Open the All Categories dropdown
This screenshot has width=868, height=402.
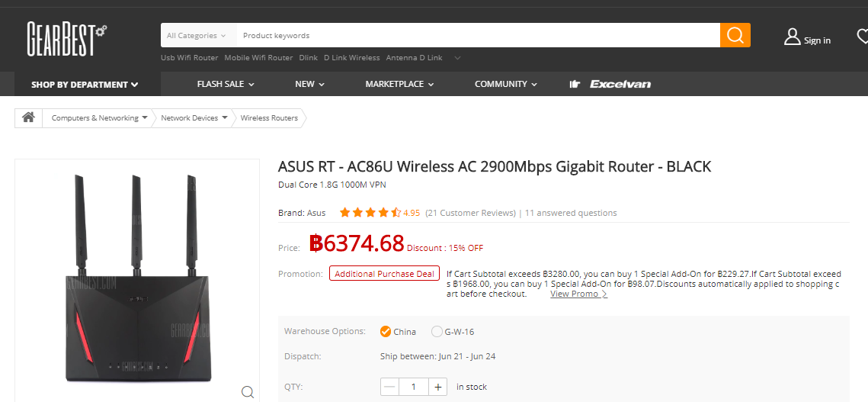[197, 35]
